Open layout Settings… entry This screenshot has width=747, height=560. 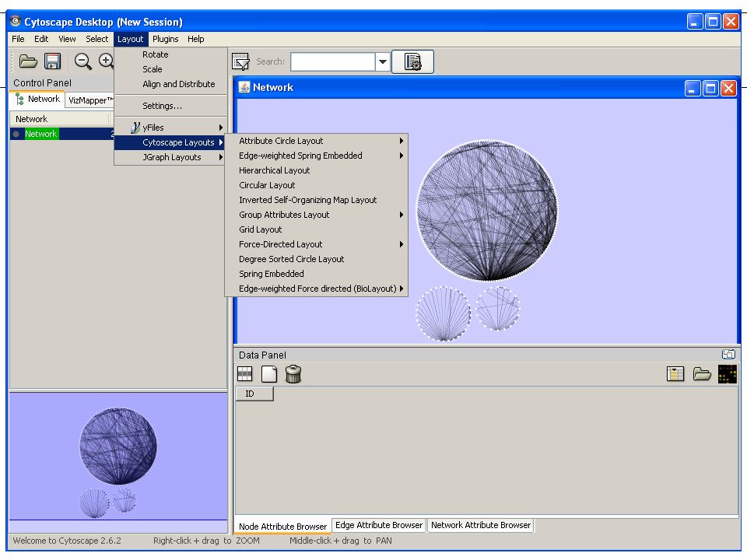tap(170, 107)
